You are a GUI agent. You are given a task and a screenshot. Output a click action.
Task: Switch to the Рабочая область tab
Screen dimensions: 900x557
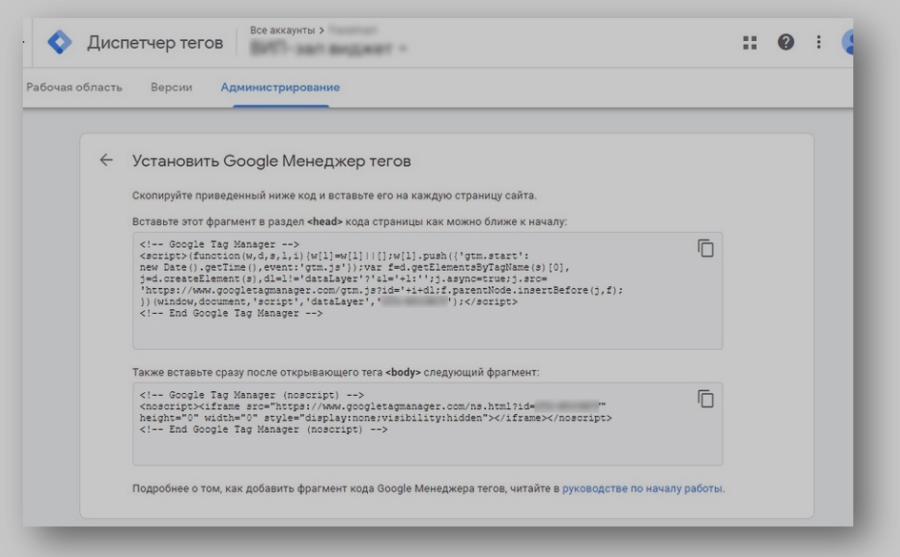coord(74,87)
